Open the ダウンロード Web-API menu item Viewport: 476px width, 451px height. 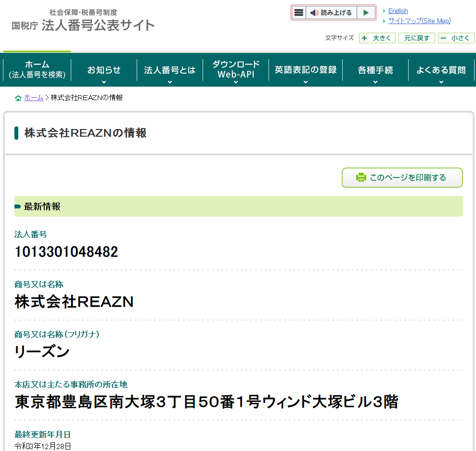coord(236,69)
